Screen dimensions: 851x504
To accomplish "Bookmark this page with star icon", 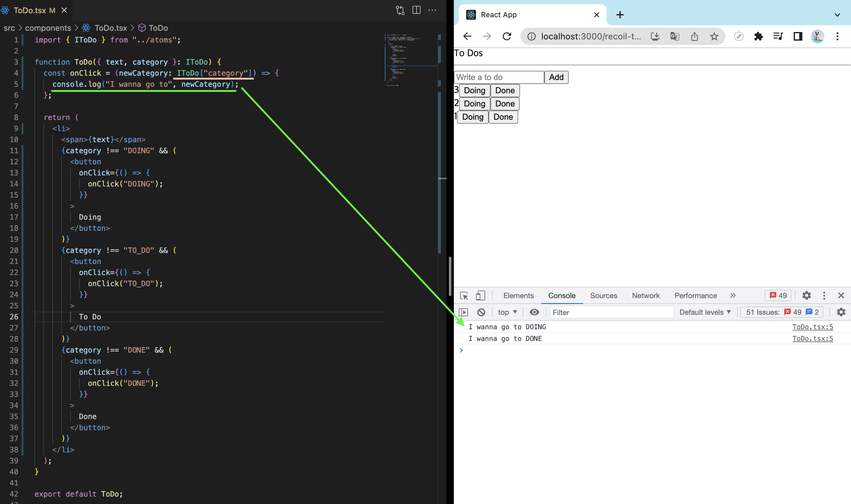I will (x=714, y=36).
